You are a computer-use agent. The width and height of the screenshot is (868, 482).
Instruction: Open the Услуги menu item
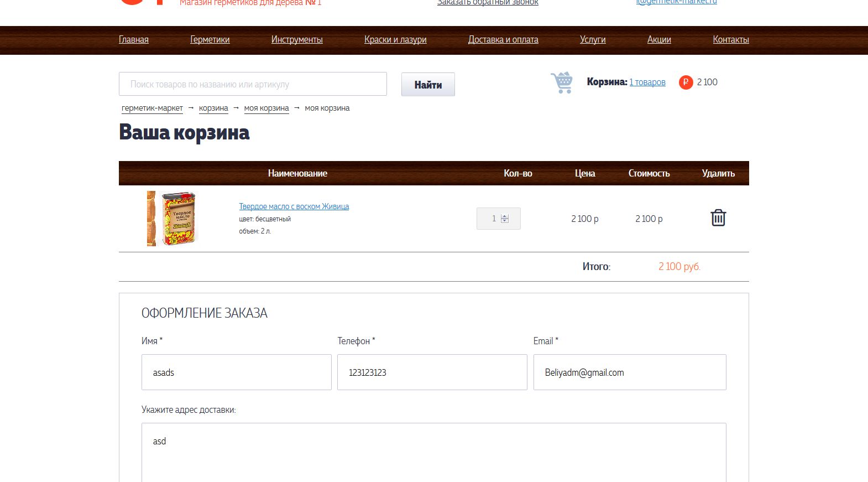[593, 40]
